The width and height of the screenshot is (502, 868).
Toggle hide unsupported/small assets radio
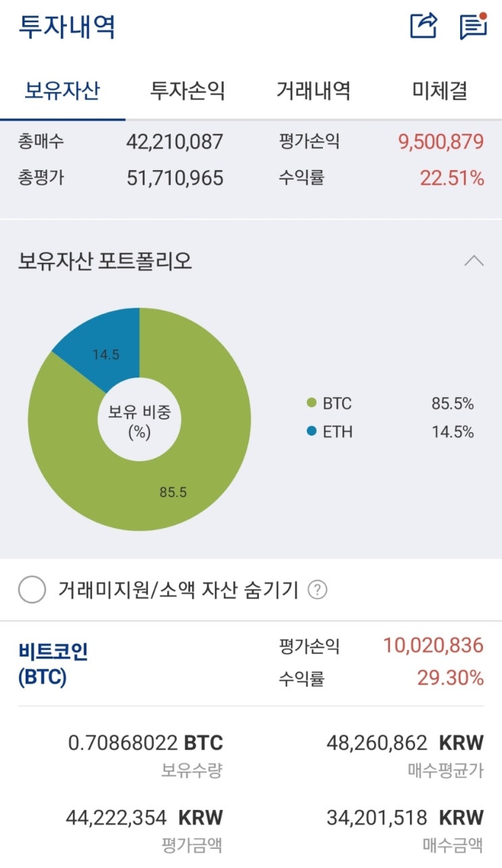coord(32,590)
